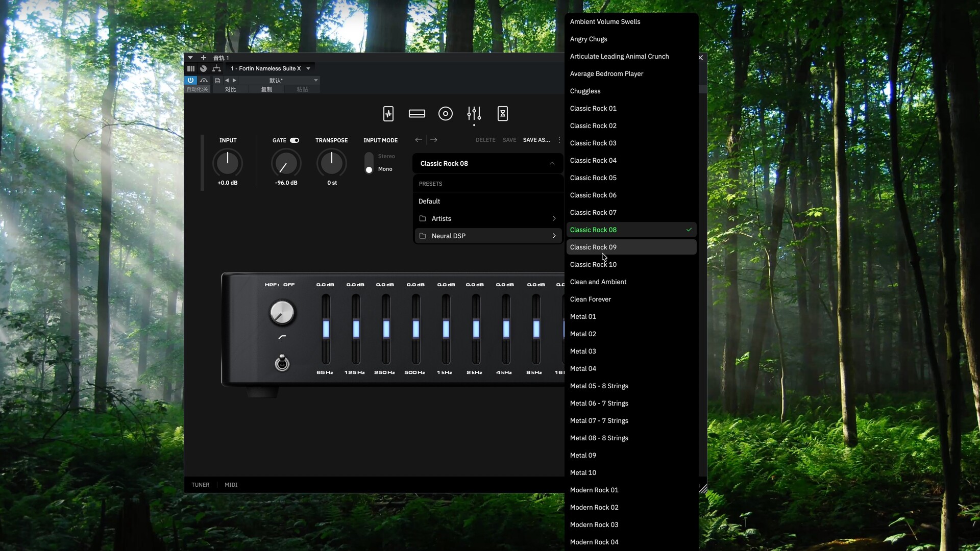Open the cabinet section icon
The height and width of the screenshot is (551, 980).
(x=446, y=113)
